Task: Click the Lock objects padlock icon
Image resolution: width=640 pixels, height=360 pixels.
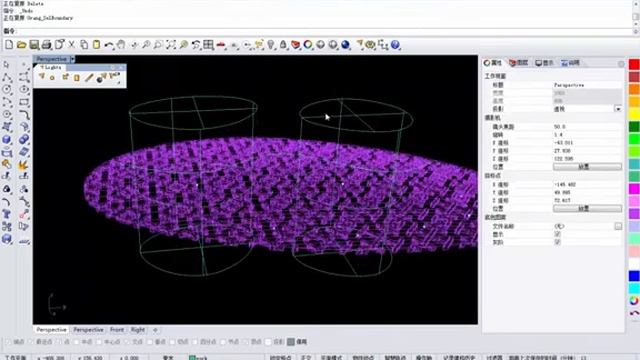Action: (x=283, y=45)
